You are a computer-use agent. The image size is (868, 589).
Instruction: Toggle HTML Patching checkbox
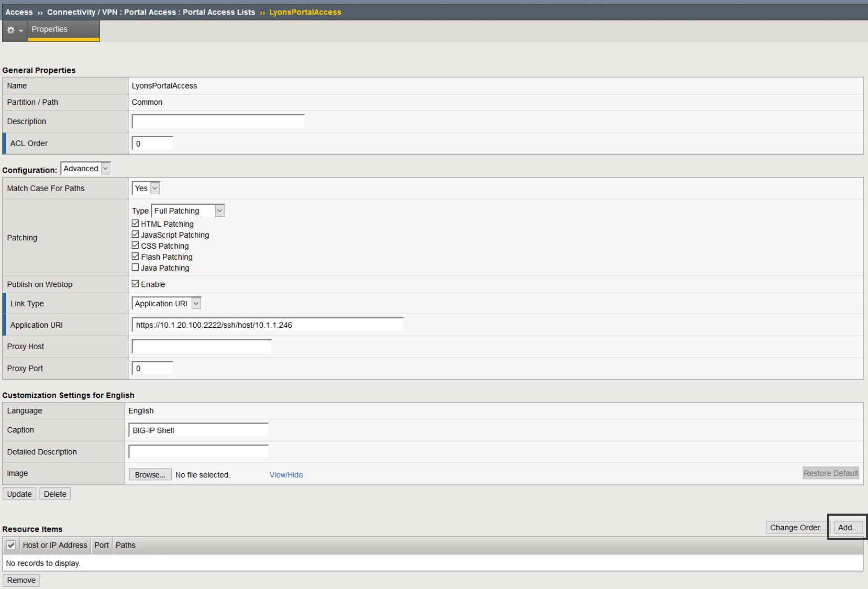pyautogui.click(x=135, y=224)
